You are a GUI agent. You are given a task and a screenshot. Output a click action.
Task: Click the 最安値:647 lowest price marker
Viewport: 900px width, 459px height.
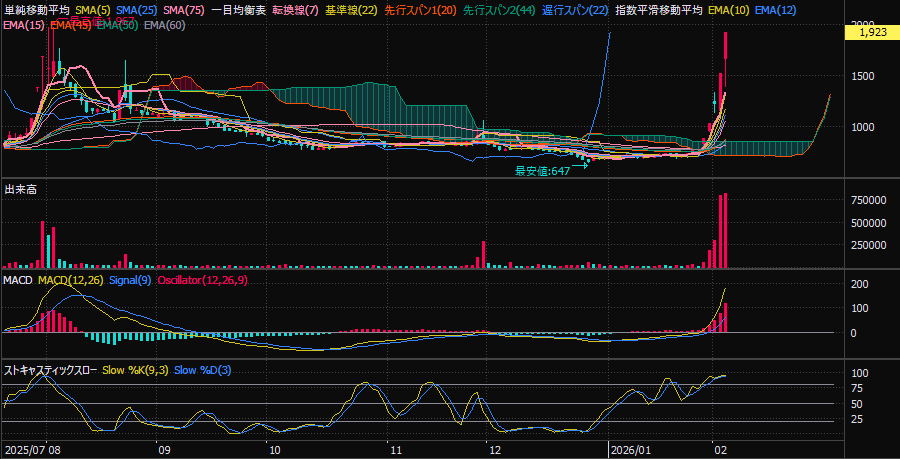pyautogui.click(x=541, y=171)
